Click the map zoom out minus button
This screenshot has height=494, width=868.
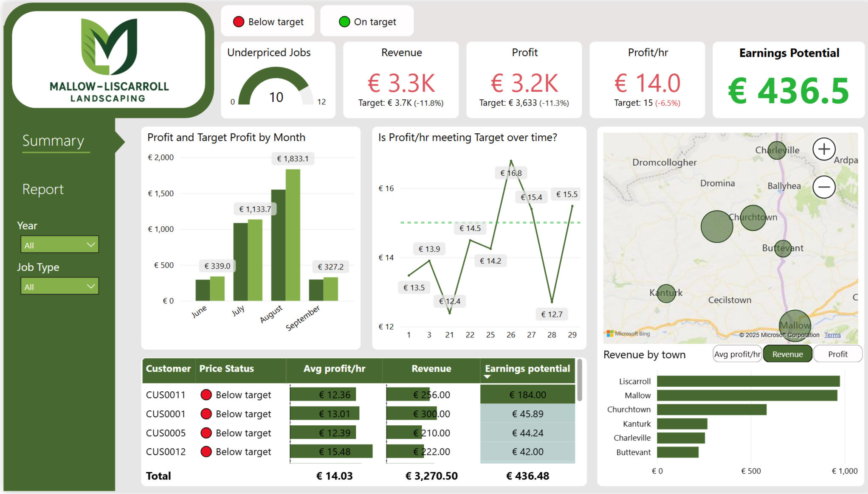(x=824, y=187)
